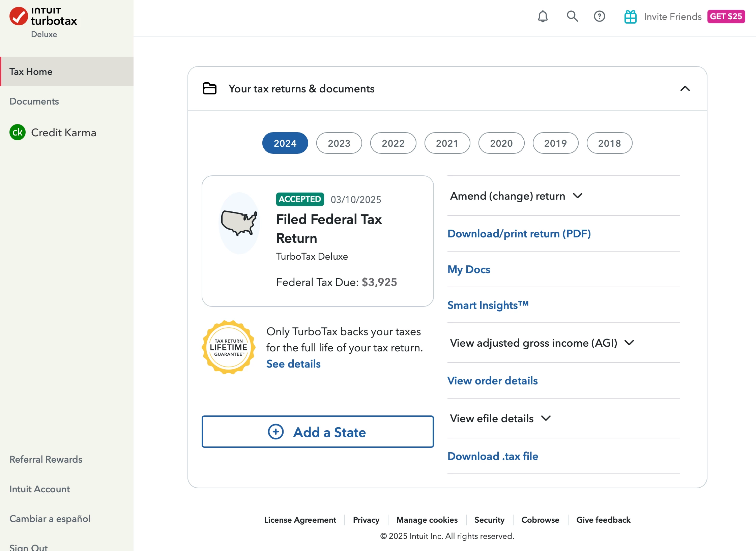Click the Lifetime Guarantee badge
The image size is (756, 551).
pos(229,347)
